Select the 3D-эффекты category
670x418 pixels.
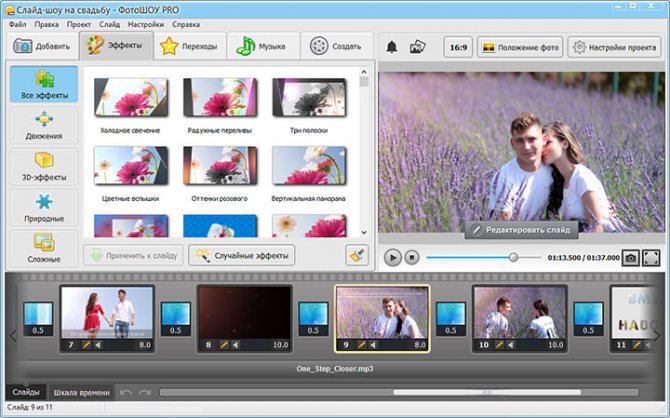point(43,166)
